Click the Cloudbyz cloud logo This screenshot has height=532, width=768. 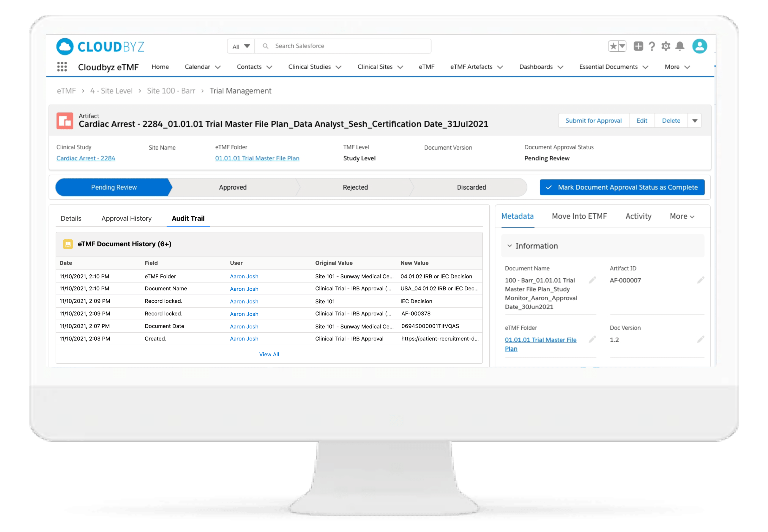click(65, 46)
